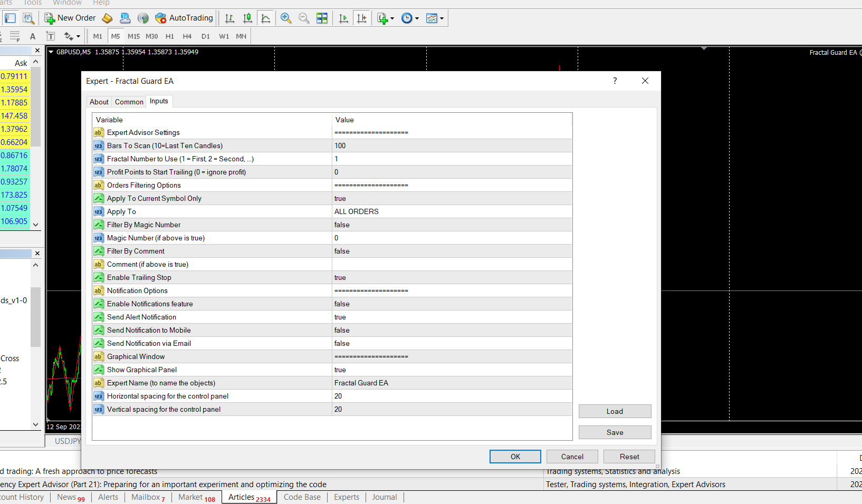862x504 pixels.
Task: Open the Code Base terminal tab
Action: [302, 497]
